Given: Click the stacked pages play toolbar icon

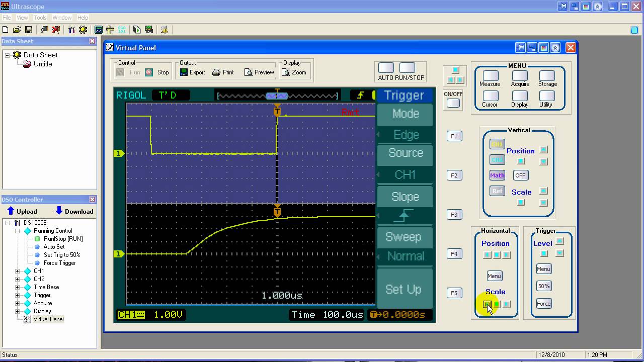Looking at the screenshot, I should pos(137,30).
